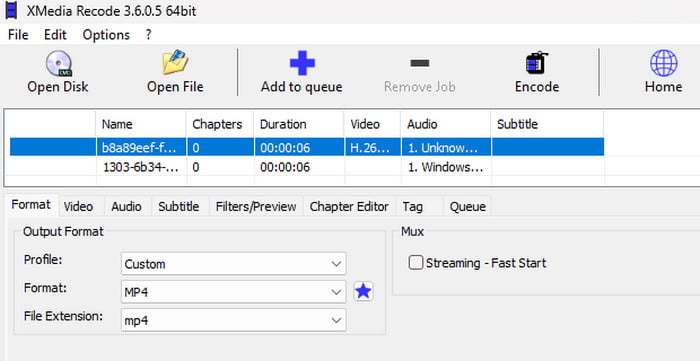The image size is (700, 361).
Task: Click the Audio column header
Action: 446,124
